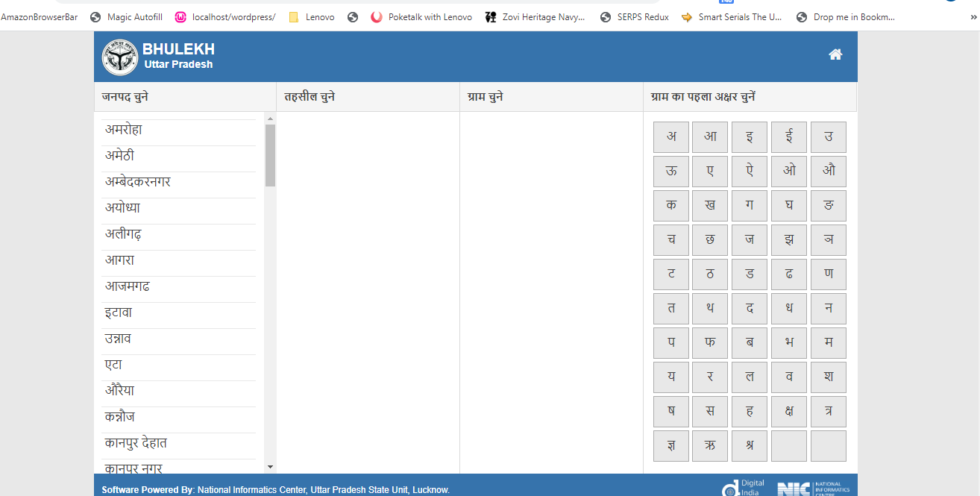
Task: Select district कन्नौज
Action: (x=179, y=417)
